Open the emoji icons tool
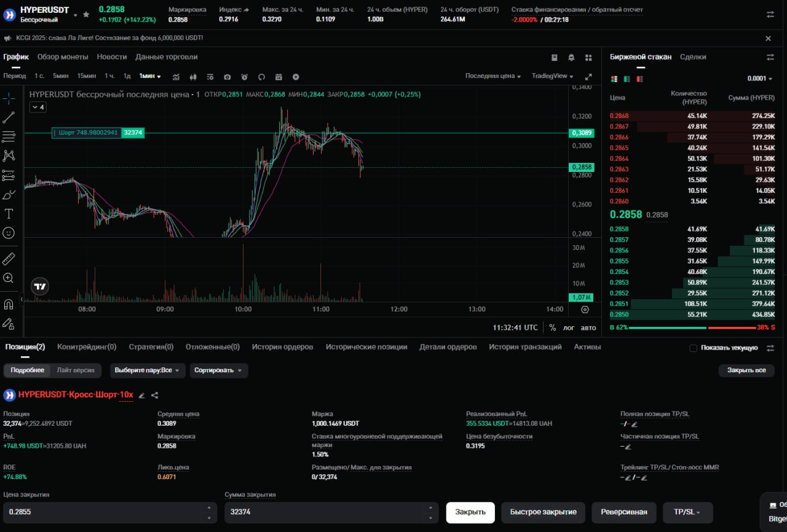 [9, 233]
